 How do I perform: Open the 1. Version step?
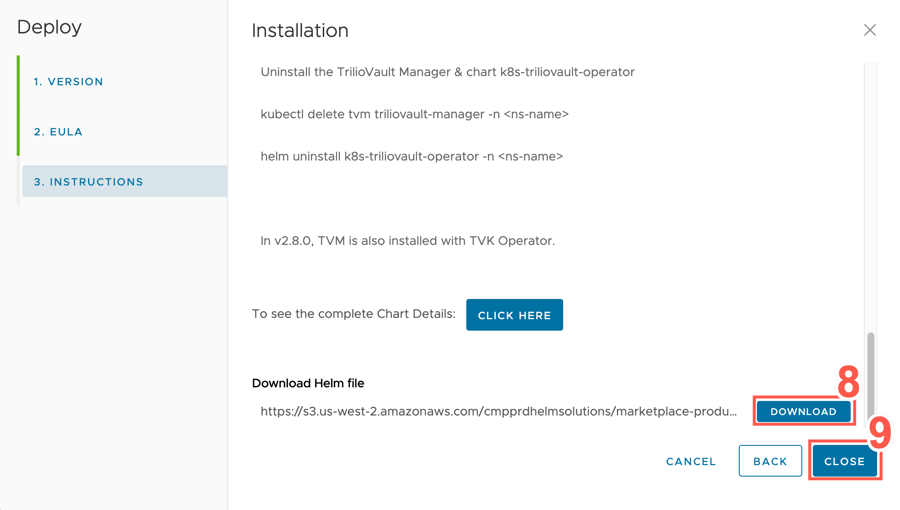pos(69,82)
